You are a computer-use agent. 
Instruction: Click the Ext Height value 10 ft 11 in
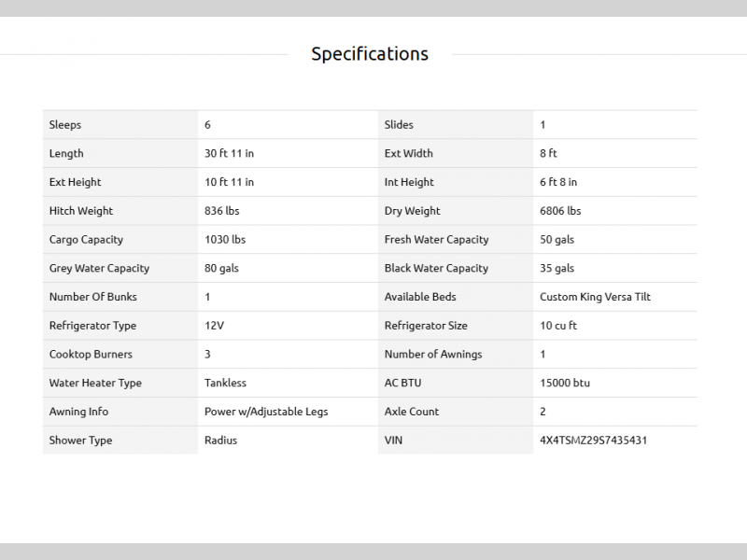coord(229,183)
